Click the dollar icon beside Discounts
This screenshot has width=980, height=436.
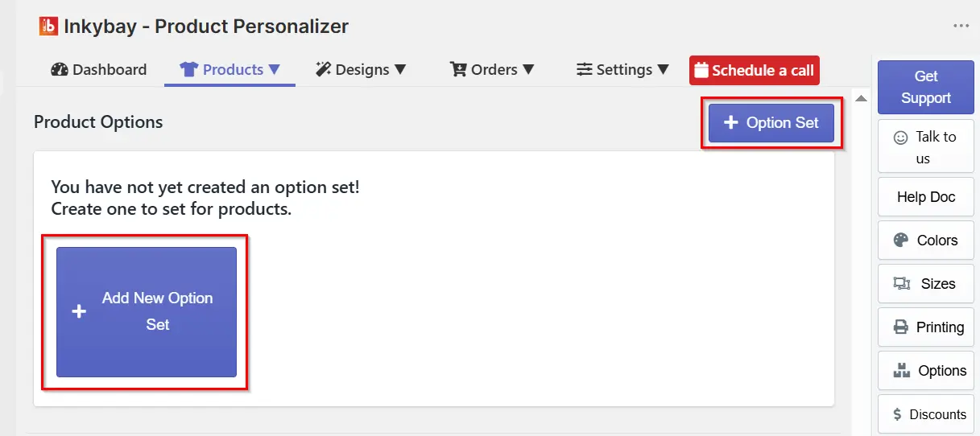[897, 414]
